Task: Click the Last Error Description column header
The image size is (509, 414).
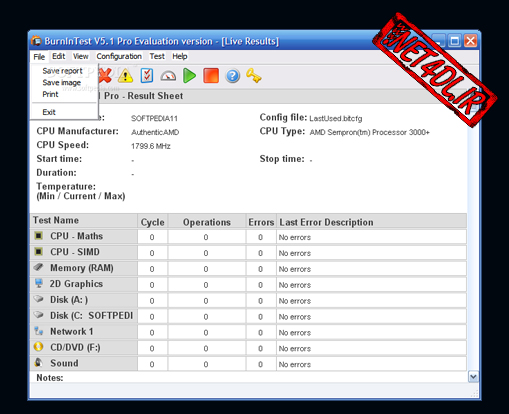Action: point(371,222)
